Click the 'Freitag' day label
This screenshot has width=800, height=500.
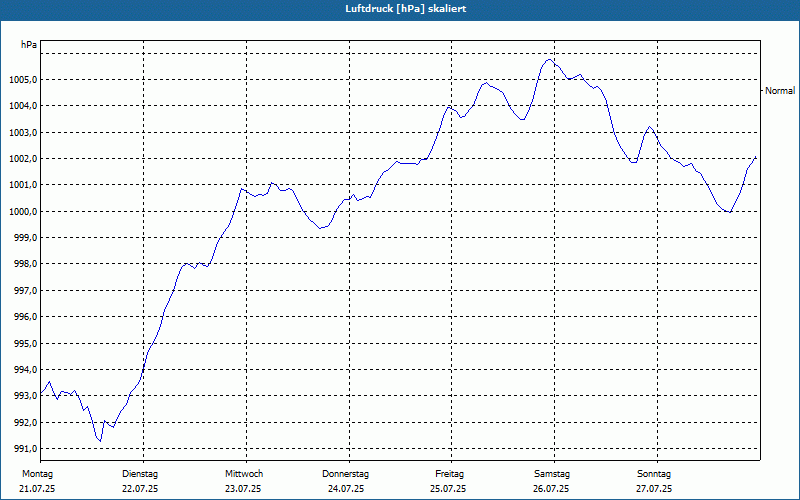click(x=449, y=474)
